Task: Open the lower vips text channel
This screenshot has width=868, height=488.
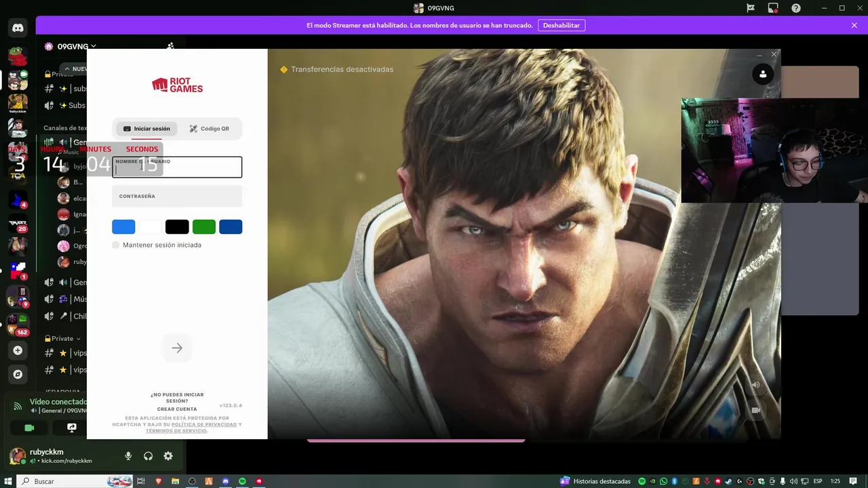Action: point(66,369)
